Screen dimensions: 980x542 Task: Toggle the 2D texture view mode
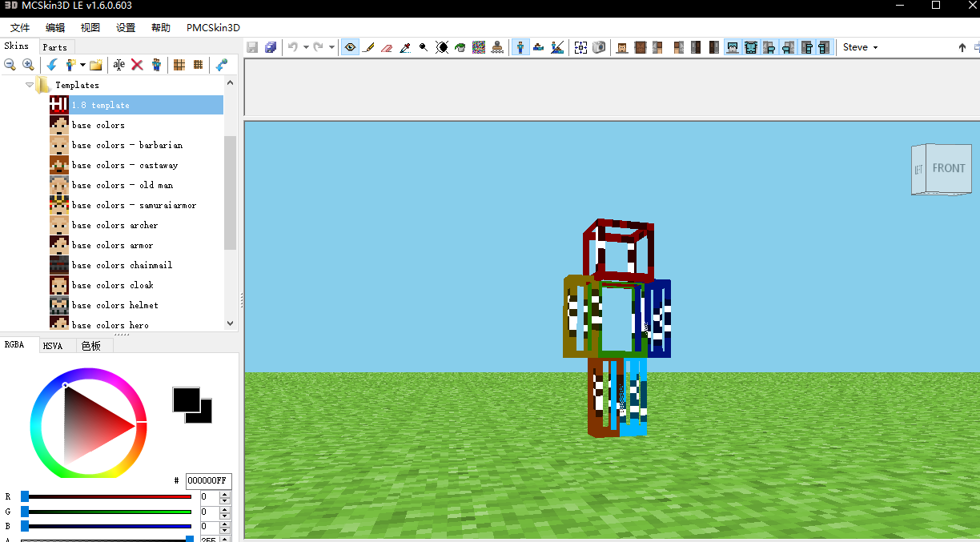[539, 47]
